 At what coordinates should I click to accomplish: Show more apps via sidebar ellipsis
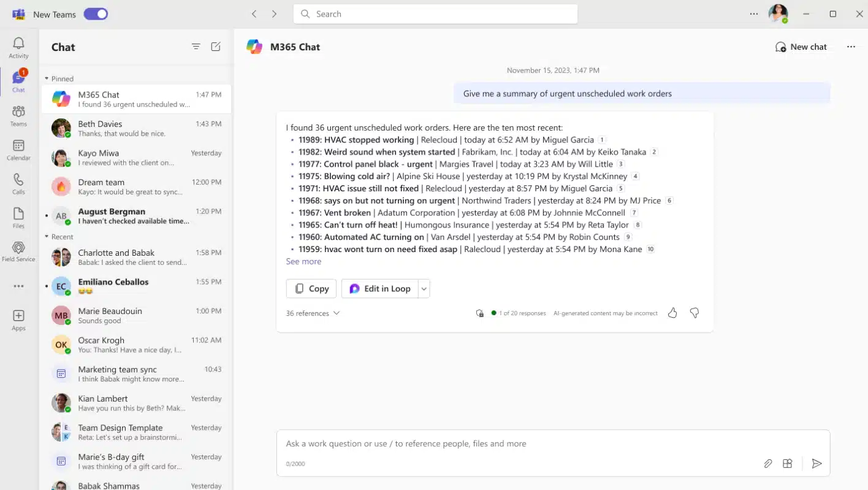18,286
